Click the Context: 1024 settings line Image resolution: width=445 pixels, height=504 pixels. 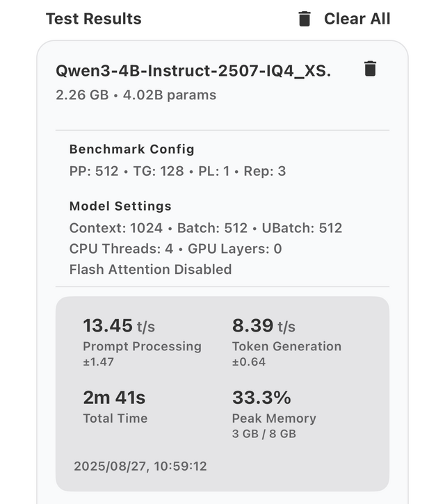point(205,228)
